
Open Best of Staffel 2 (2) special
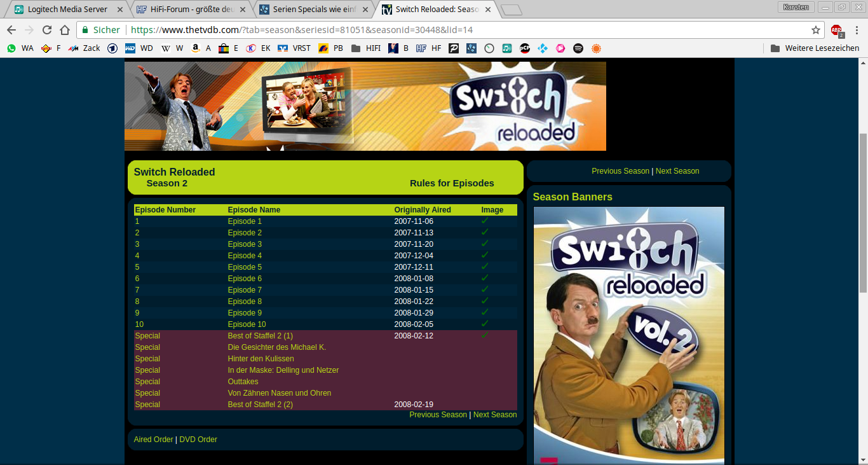tap(261, 405)
